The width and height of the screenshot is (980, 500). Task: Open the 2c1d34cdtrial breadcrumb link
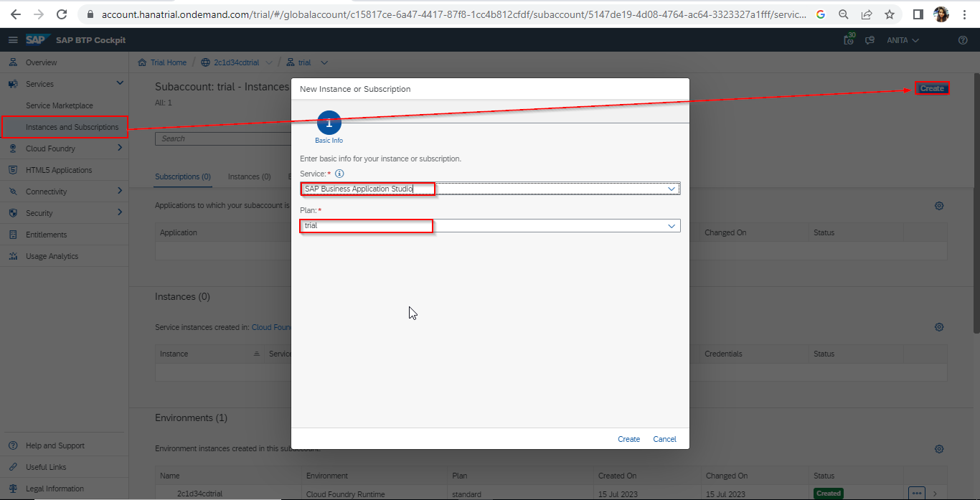[x=237, y=62]
